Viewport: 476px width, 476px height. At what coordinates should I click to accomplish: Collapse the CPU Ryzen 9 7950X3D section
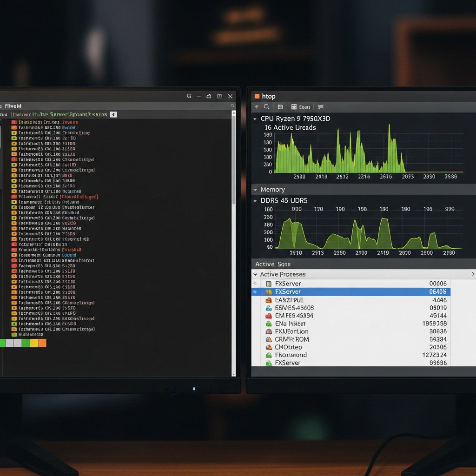[255, 119]
